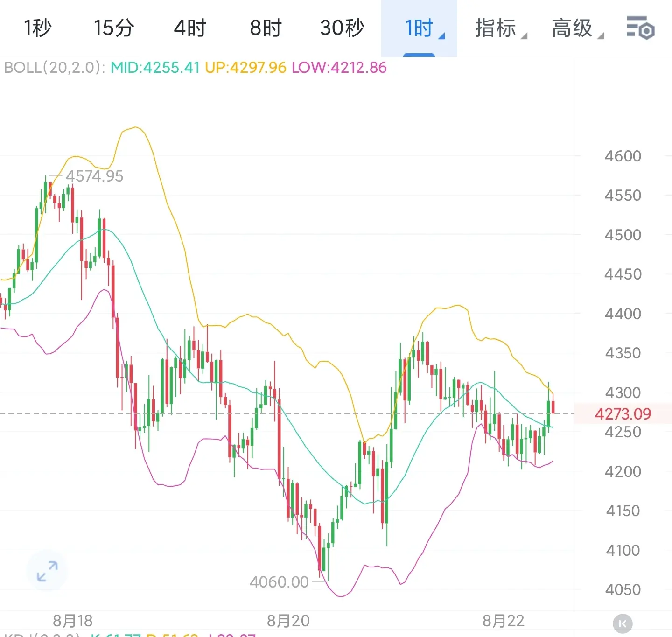
Task: Tap the 8月20 date label
Action: pyautogui.click(x=288, y=621)
